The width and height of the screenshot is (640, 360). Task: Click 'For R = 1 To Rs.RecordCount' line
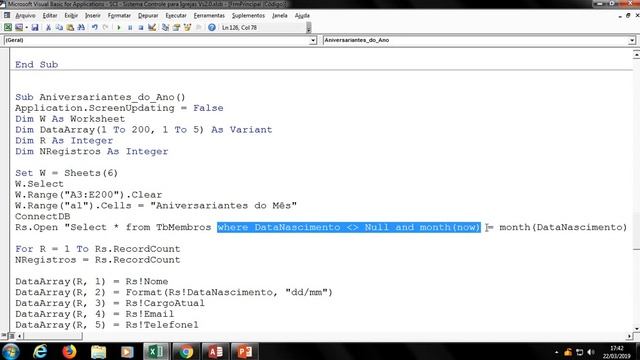[98, 249]
